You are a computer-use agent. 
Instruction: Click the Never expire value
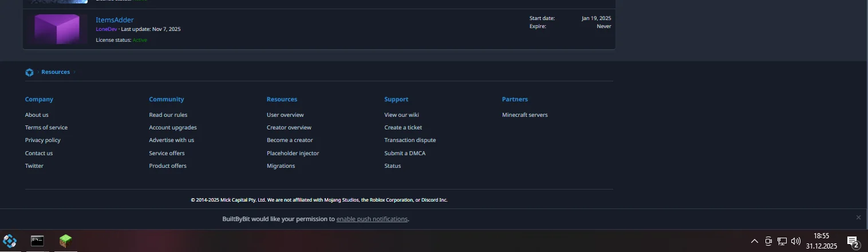(604, 26)
